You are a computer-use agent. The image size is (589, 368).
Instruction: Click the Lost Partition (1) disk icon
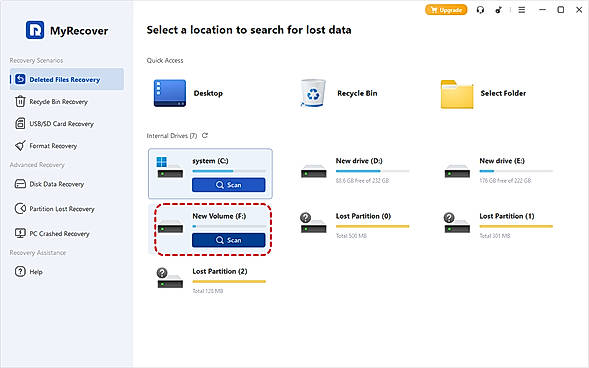[457, 223]
